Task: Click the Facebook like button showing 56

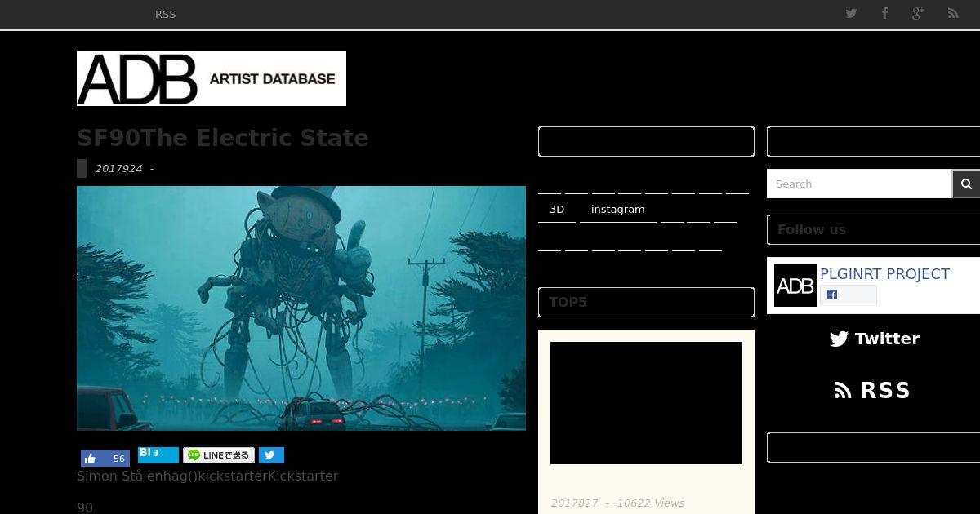Action: [105, 459]
